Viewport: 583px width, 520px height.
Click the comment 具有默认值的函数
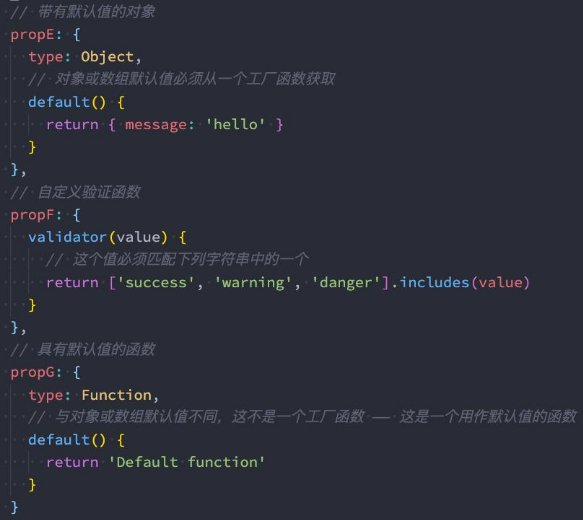pyautogui.click(x=97, y=349)
